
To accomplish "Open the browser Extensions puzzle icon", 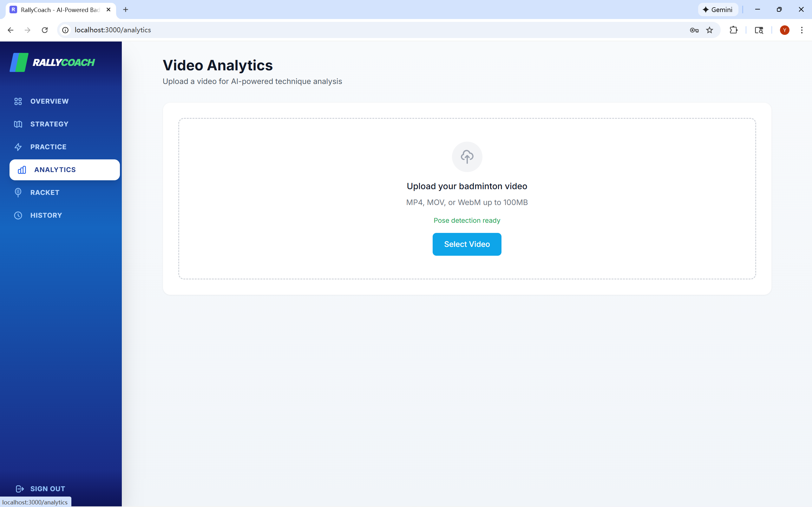I will 733,30.
